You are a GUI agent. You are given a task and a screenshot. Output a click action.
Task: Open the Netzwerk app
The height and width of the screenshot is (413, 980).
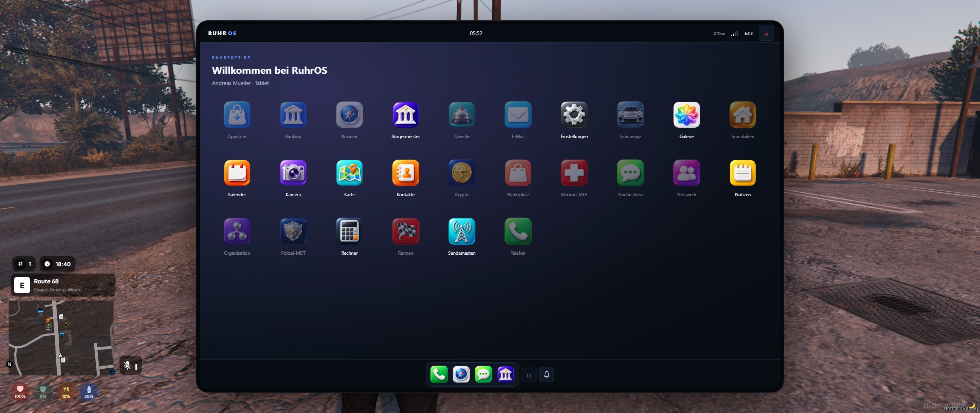pyautogui.click(x=687, y=173)
